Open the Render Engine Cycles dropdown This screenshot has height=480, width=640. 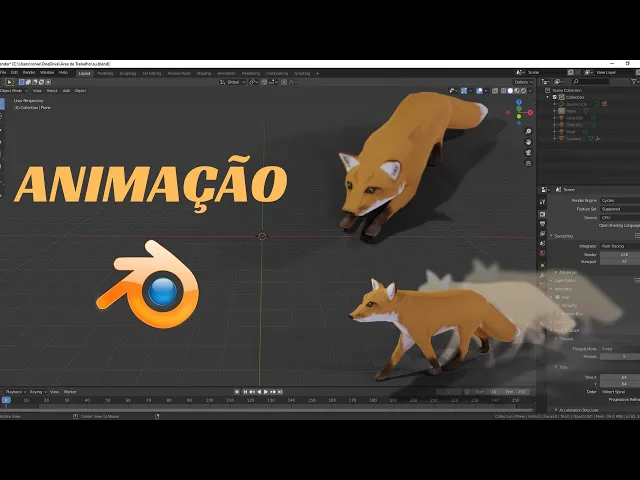point(620,200)
